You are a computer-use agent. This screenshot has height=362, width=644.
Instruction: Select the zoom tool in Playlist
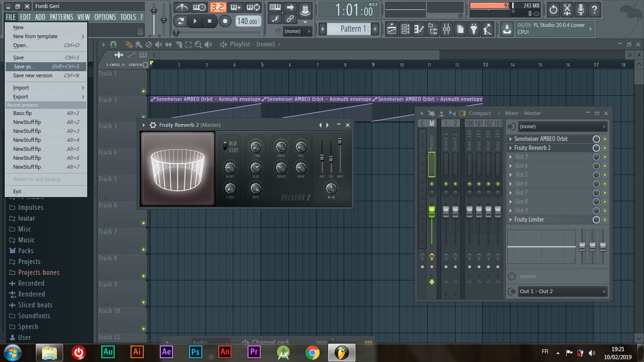pos(198,44)
